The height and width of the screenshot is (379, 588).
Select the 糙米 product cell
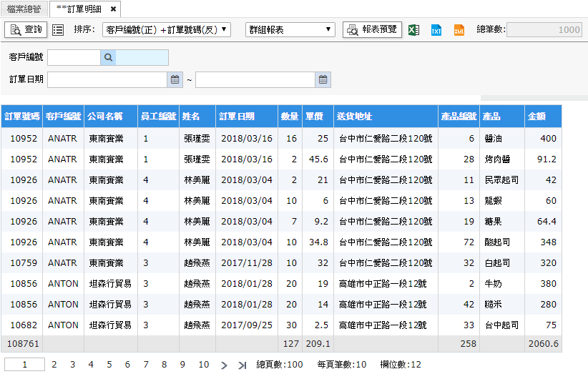point(502,305)
